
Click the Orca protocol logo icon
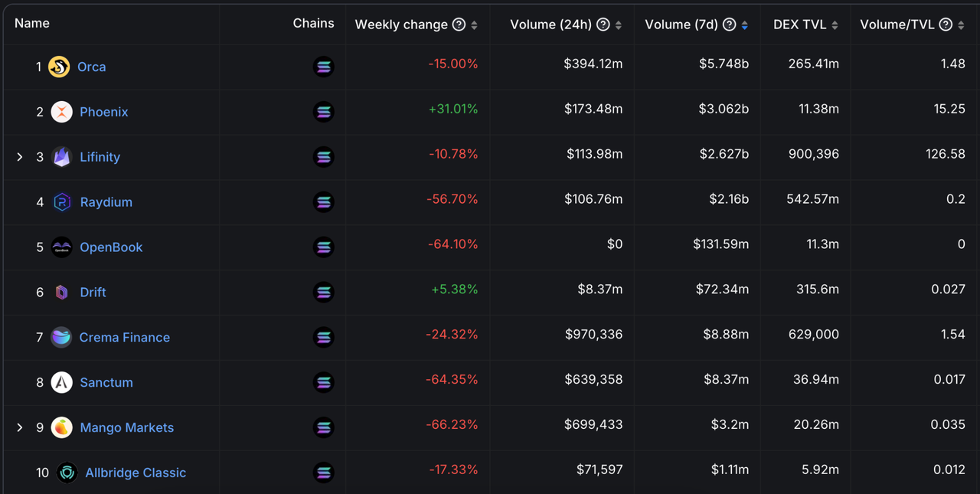(59, 67)
